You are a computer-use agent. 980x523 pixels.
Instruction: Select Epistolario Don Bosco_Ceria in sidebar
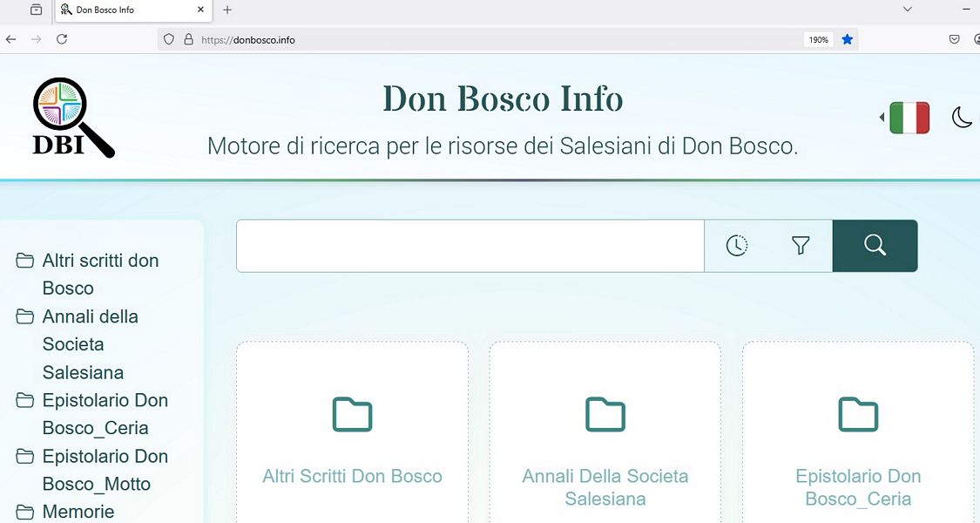pos(105,414)
